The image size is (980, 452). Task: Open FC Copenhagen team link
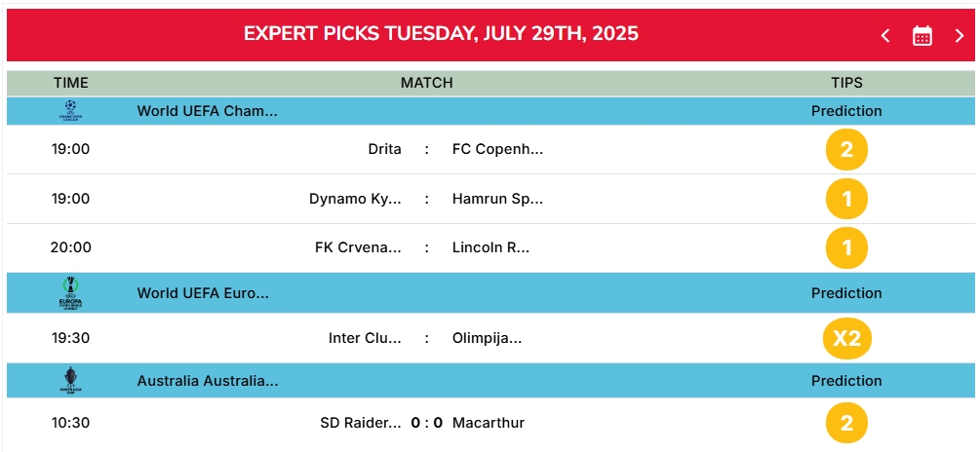497,150
